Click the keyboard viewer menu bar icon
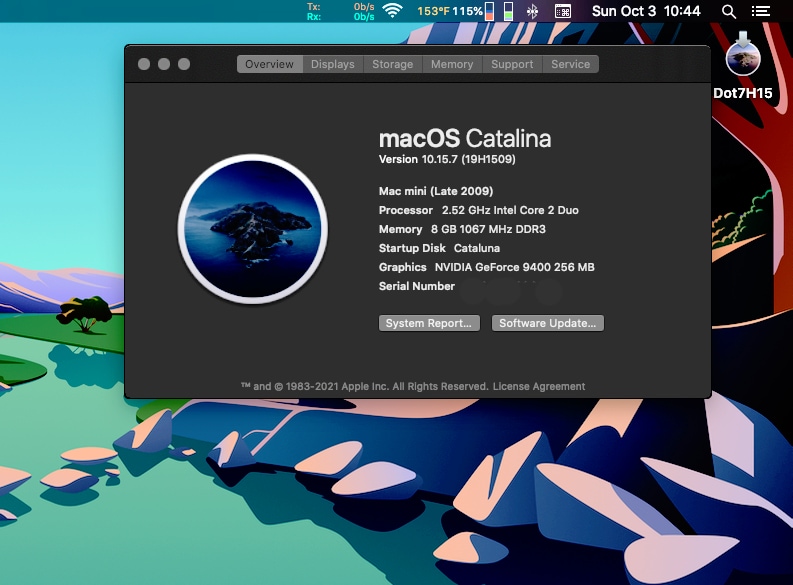 (562, 11)
